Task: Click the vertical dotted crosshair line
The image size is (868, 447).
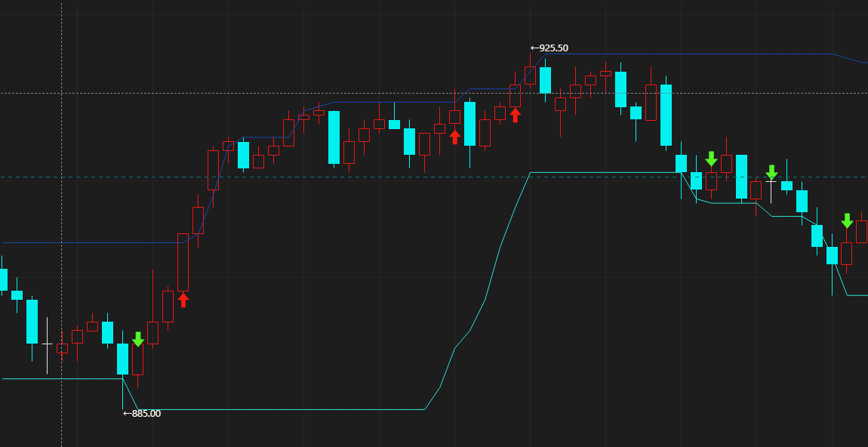Action: tap(61, 189)
